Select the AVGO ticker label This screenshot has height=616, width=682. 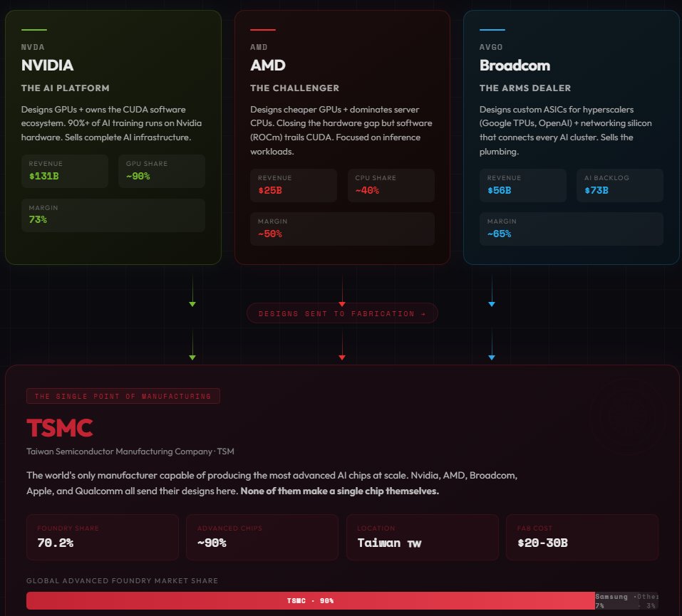[492, 47]
